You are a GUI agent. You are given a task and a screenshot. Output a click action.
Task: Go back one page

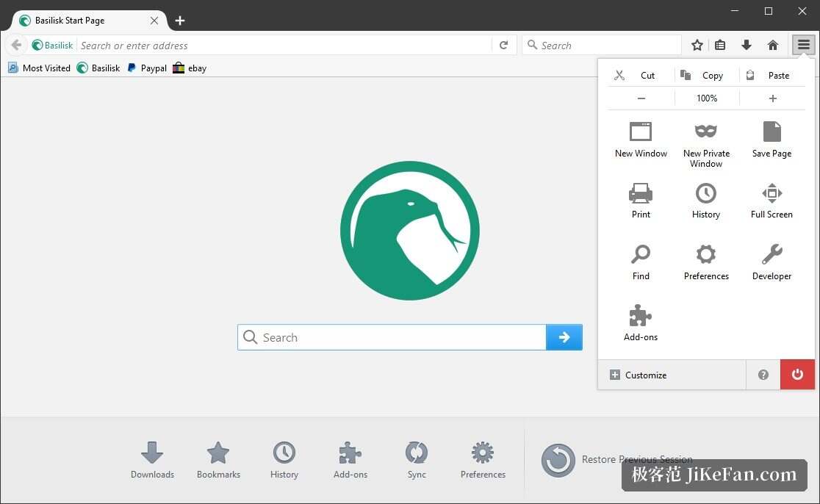16,45
